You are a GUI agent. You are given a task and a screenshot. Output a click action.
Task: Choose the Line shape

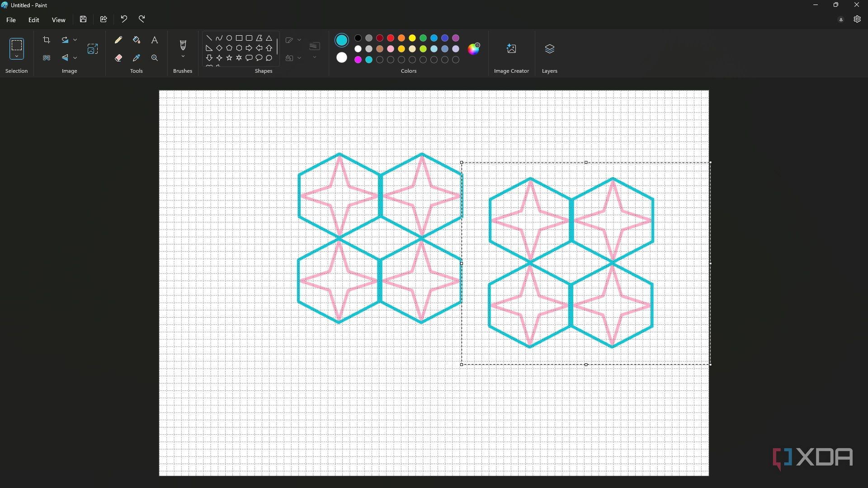(209, 38)
